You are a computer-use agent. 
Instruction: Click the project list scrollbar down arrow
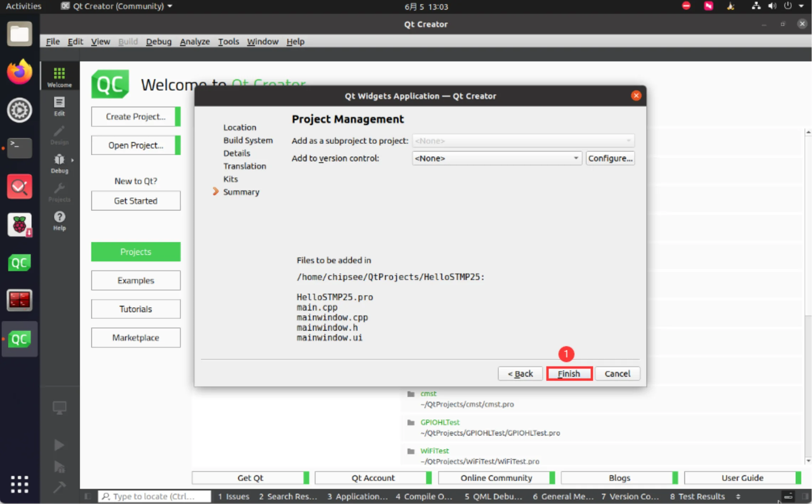pos(808,461)
